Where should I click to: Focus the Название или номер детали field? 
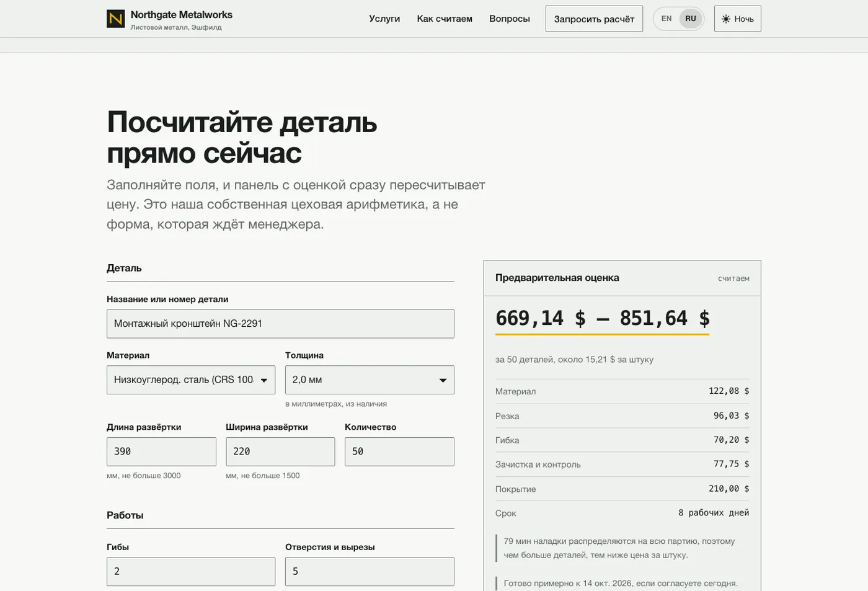pyautogui.click(x=280, y=324)
